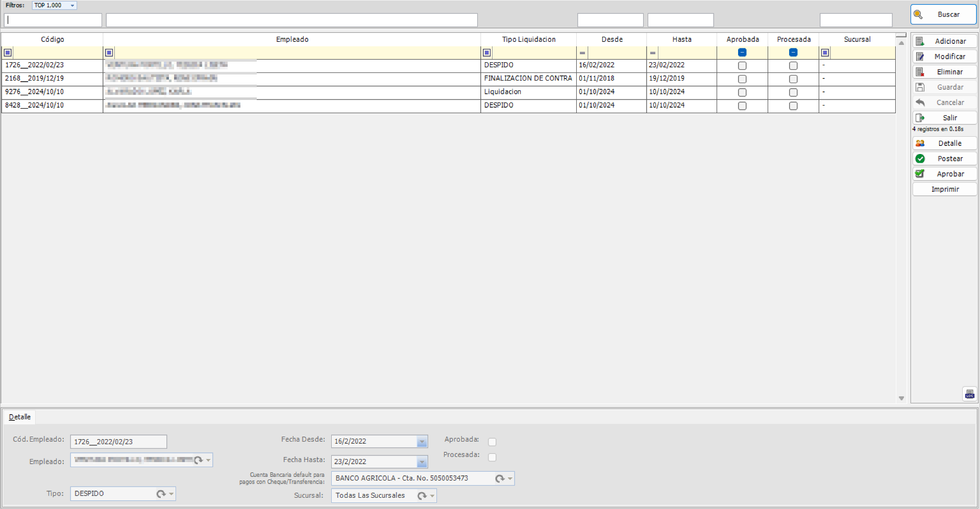980x509 pixels.
Task: Click the Detalle people icon
Action: (921, 143)
